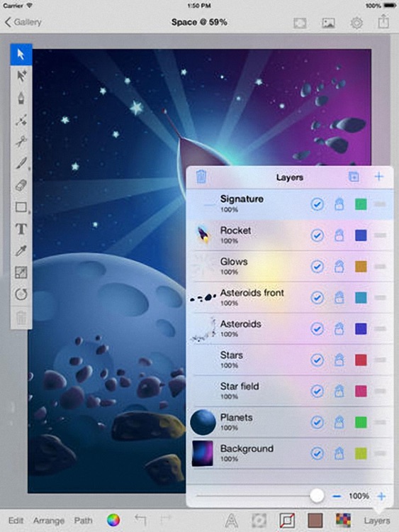
Task: Click the undo arrow in bottom bar
Action: [140, 519]
